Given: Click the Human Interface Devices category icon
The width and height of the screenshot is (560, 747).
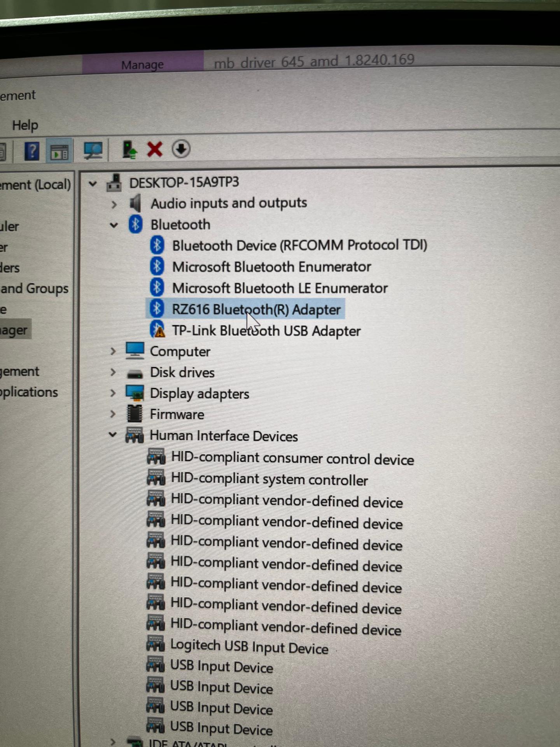Looking at the screenshot, I should point(135,435).
